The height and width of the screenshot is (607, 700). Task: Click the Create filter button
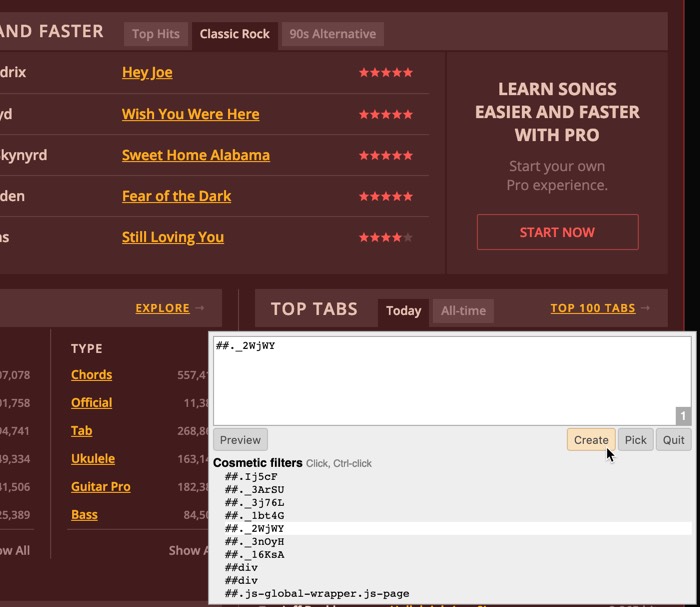coord(591,440)
